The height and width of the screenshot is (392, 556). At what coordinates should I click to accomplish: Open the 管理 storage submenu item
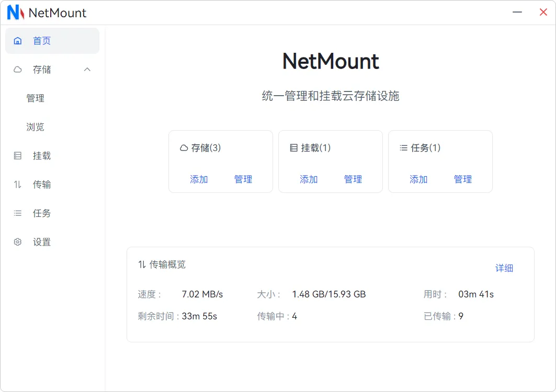click(x=36, y=98)
